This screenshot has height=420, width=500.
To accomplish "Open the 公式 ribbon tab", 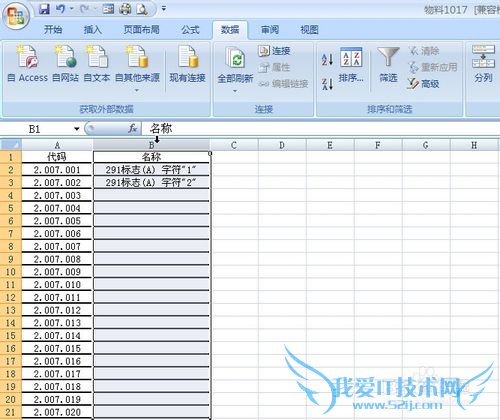I will coord(190,30).
